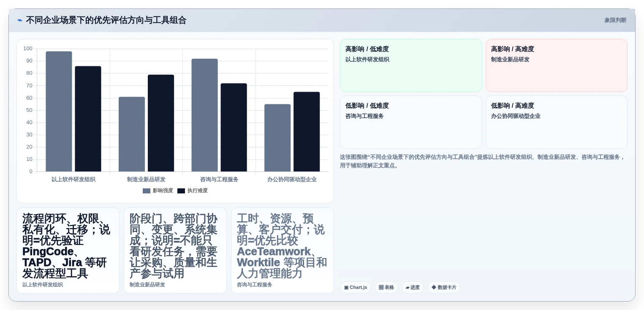Click 制造业新品研发 text in the red quadrant
This screenshot has width=644, height=310.
coord(510,60)
